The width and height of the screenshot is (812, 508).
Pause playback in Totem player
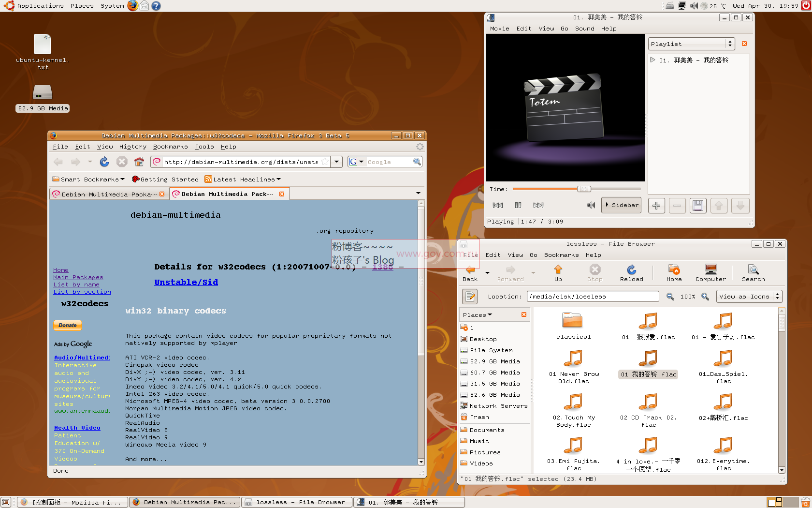pyautogui.click(x=518, y=205)
